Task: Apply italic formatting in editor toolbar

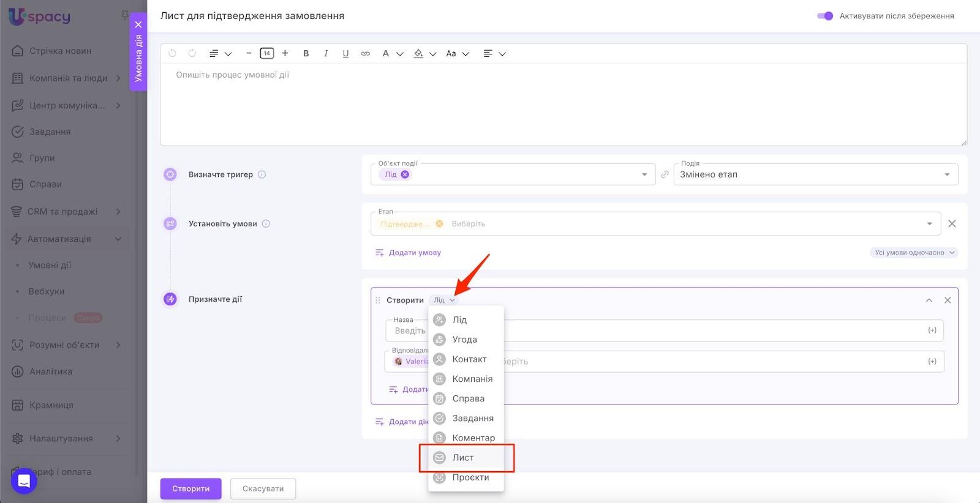Action: point(326,53)
